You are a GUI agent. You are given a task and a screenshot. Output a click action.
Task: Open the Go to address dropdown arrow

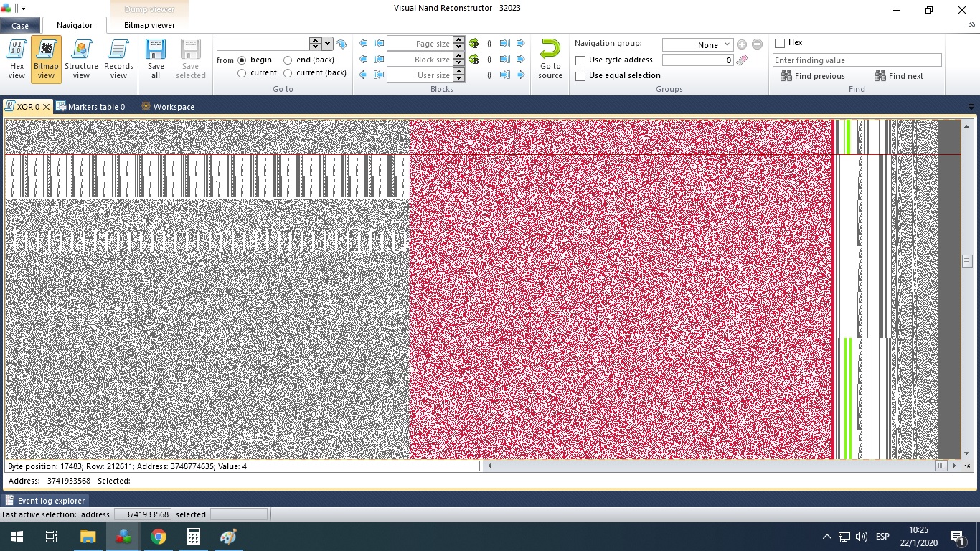328,44
